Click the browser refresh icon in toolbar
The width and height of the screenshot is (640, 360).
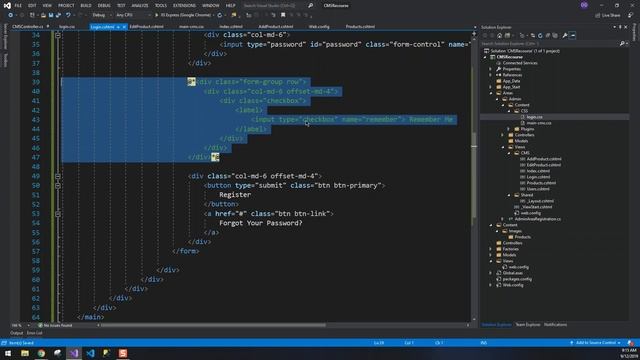220,15
